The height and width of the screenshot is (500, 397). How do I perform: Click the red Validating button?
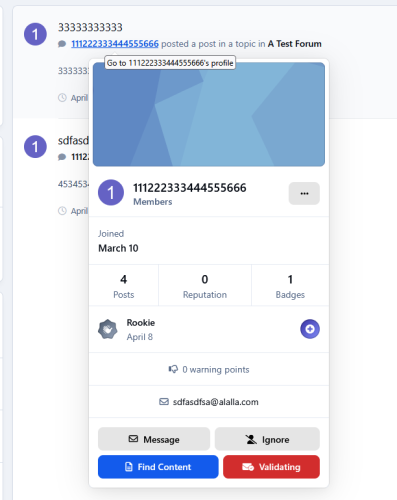coord(271,467)
